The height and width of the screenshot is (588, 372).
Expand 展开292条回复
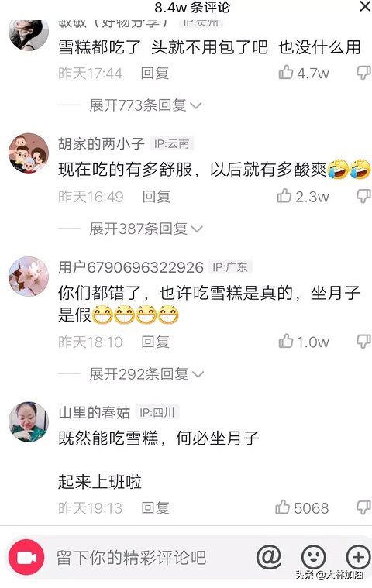146,374
